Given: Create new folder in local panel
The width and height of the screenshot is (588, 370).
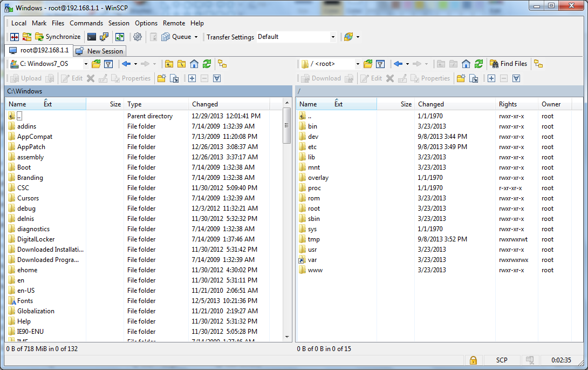Looking at the screenshot, I should (162, 78).
